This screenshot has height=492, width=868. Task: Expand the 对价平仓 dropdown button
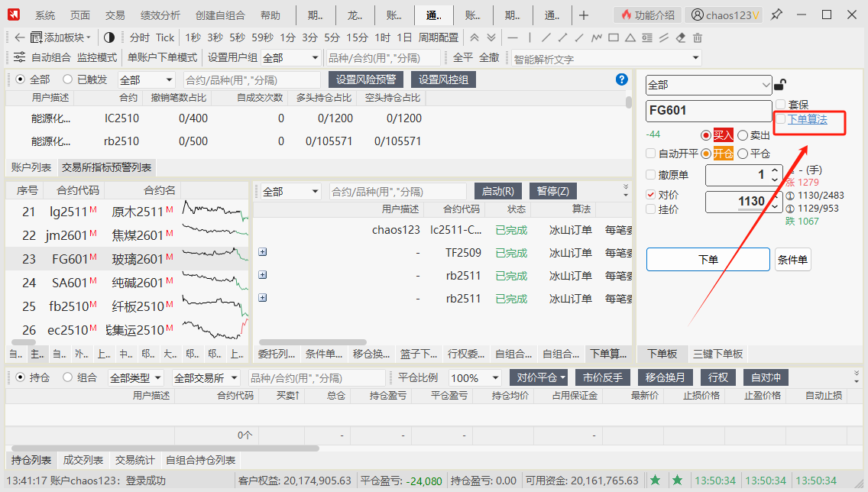(540, 377)
